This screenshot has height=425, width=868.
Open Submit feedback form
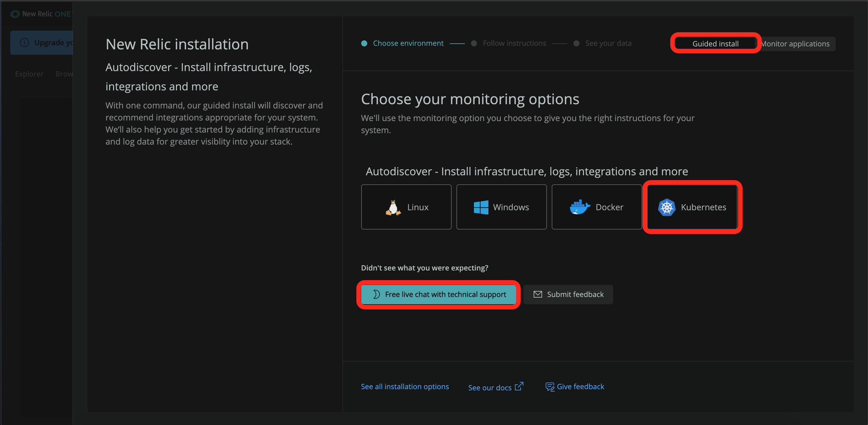[x=568, y=294]
